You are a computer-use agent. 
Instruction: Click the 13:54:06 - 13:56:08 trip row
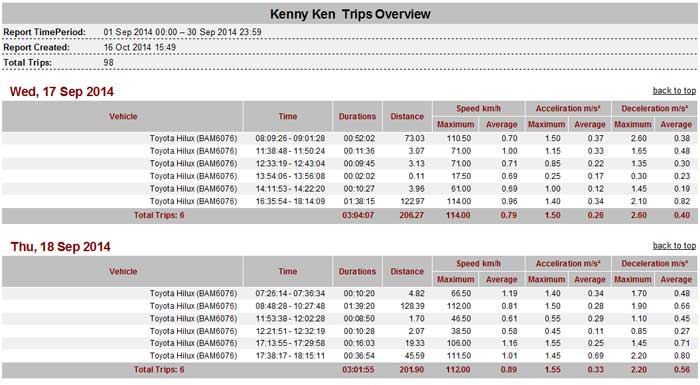350,176
